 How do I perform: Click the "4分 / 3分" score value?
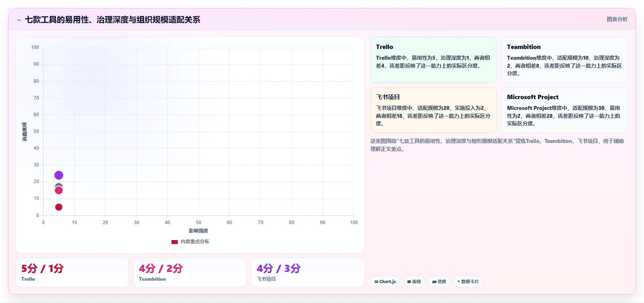coord(278,268)
